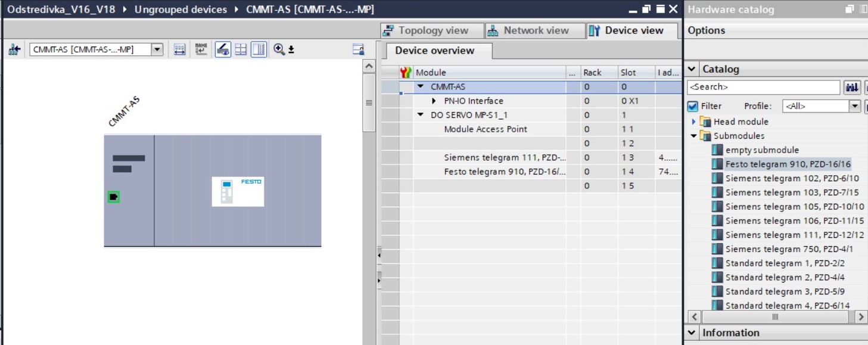Viewport: 868px width, 345px height.
Task: Select Siemens telegram 106, PZD-11/15
Action: 794,220
